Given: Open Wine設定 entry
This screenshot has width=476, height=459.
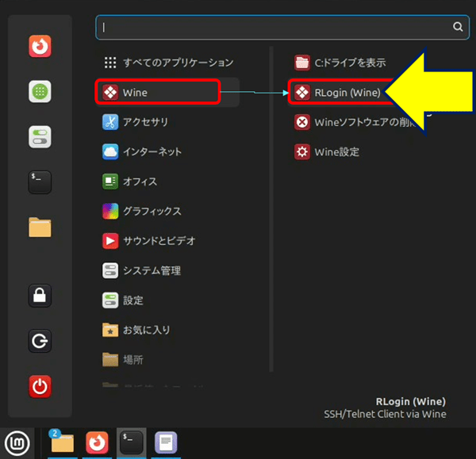Looking at the screenshot, I should (327, 151).
